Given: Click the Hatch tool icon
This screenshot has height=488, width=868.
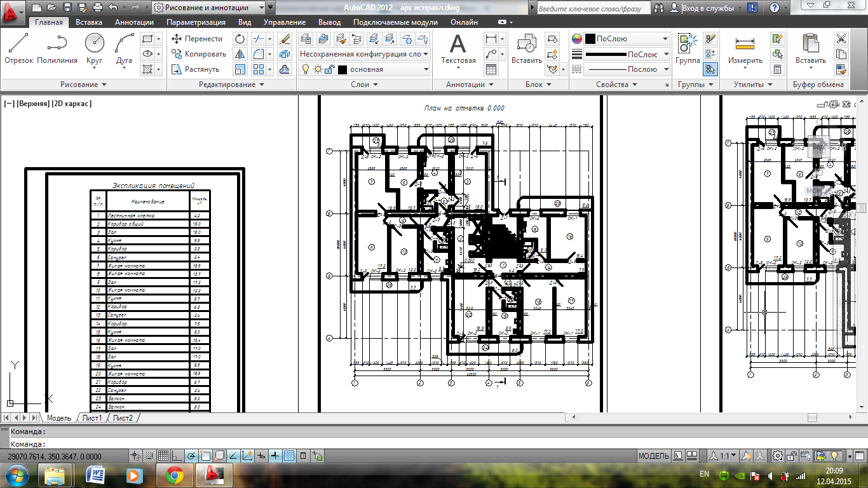Looking at the screenshot, I should [x=147, y=69].
